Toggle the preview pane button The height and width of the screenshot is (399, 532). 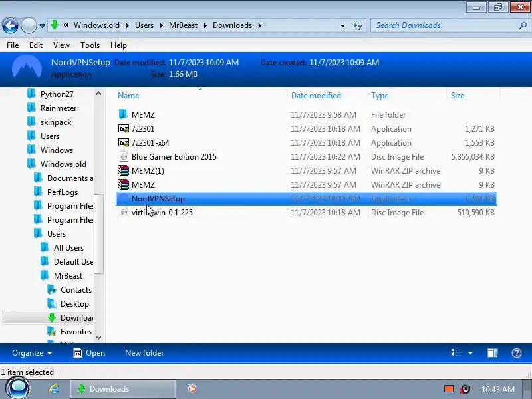(492, 353)
